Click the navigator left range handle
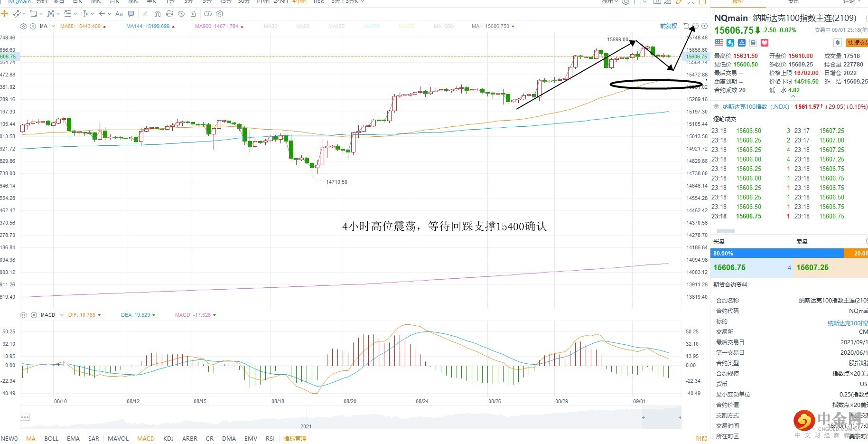 point(644,417)
